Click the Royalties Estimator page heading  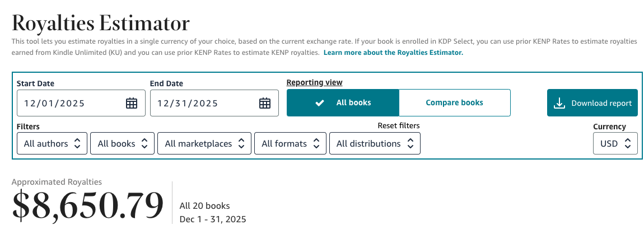(101, 24)
